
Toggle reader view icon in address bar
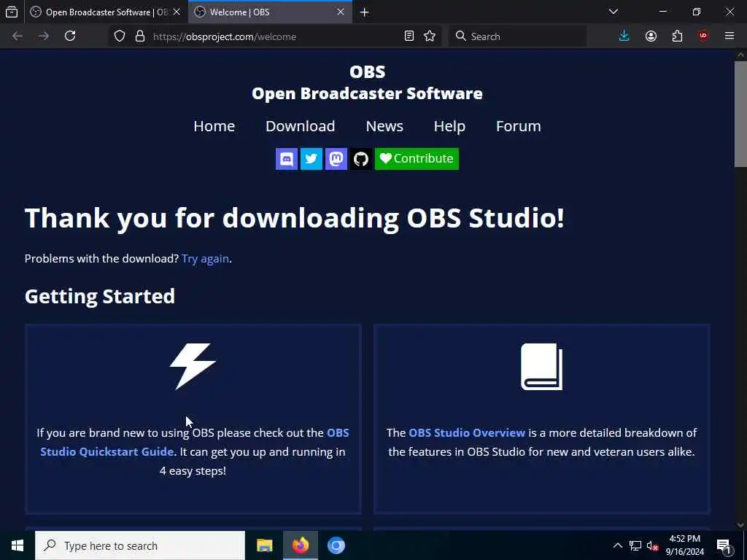[409, 36]
